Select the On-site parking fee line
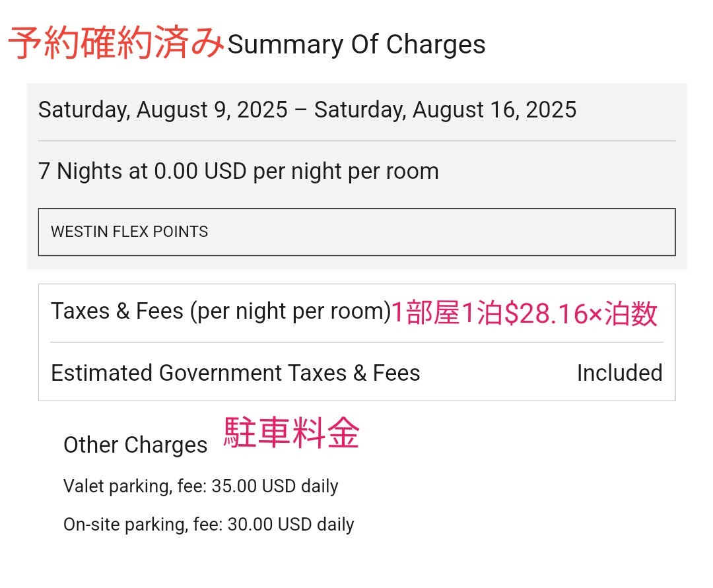Image resolution: width=713 pixels, height=588 pixels. click(x=209, y=525)
